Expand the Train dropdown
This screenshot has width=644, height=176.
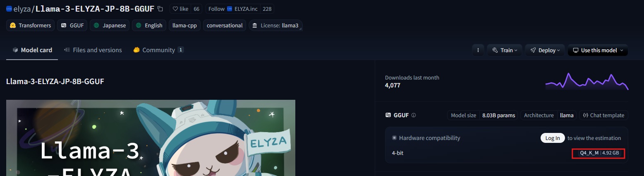click(x=505, y=50)
